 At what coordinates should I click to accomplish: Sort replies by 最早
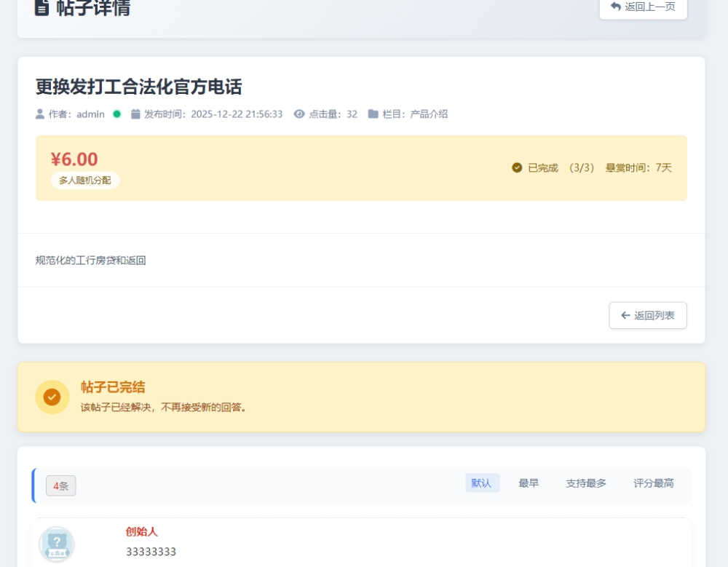pyautogui.click(x=529, y=483)
